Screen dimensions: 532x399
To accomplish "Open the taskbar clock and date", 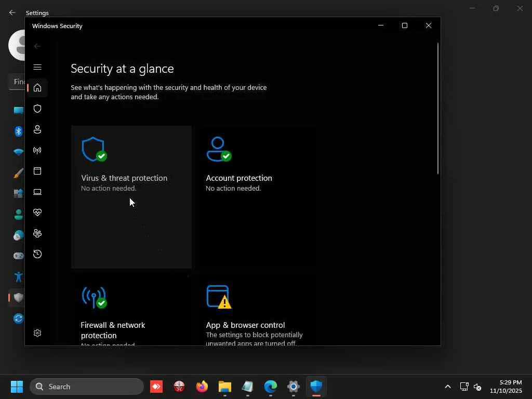I will pyautogui.click(x=506, y=387).
